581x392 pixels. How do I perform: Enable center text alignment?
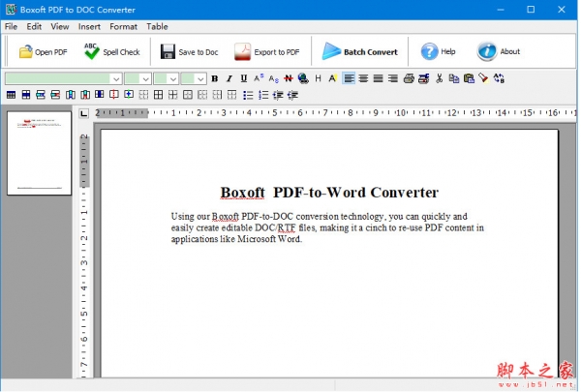363,78
